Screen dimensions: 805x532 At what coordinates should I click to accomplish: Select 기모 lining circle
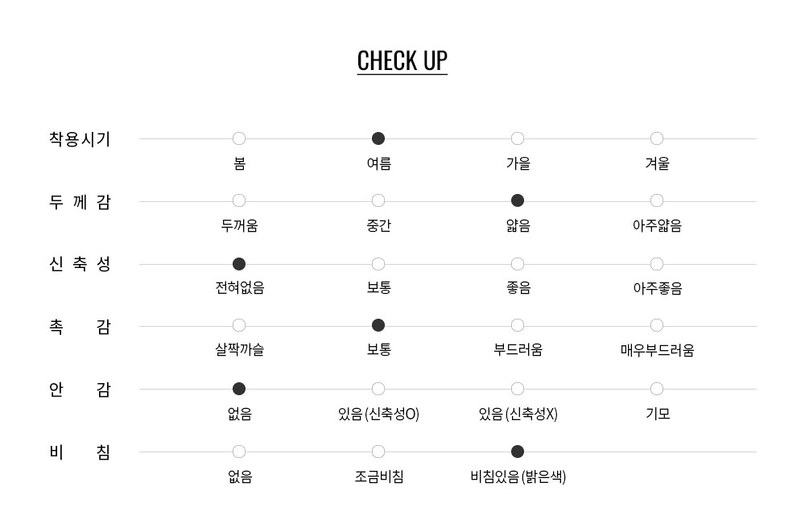click(x=657, y=390)
